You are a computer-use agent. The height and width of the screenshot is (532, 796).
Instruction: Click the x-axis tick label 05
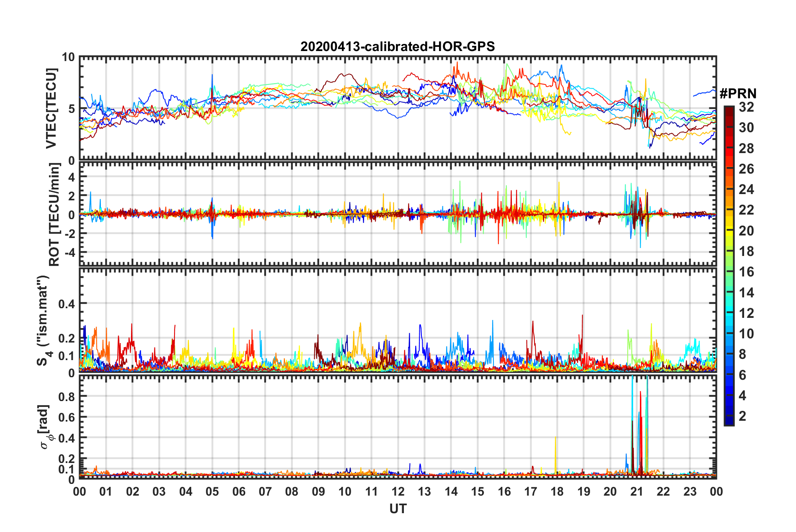click(x=212, y=491)
